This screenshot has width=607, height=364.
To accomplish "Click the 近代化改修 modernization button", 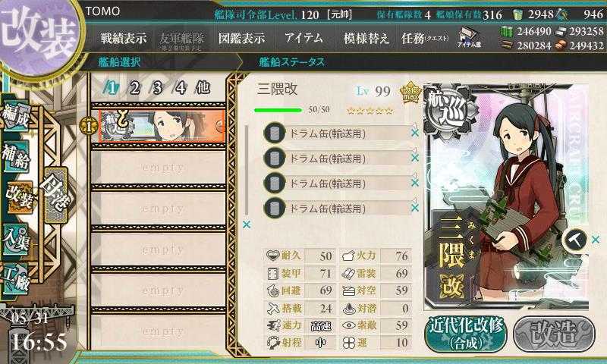I will [466, 334].
